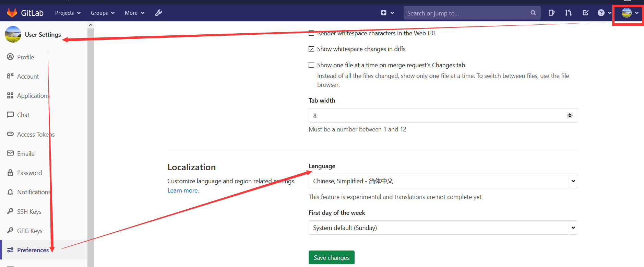The height and width of the screenshot is (267, 644).
Task: Click the Profile sidebar icon
Action: point(10,57)
